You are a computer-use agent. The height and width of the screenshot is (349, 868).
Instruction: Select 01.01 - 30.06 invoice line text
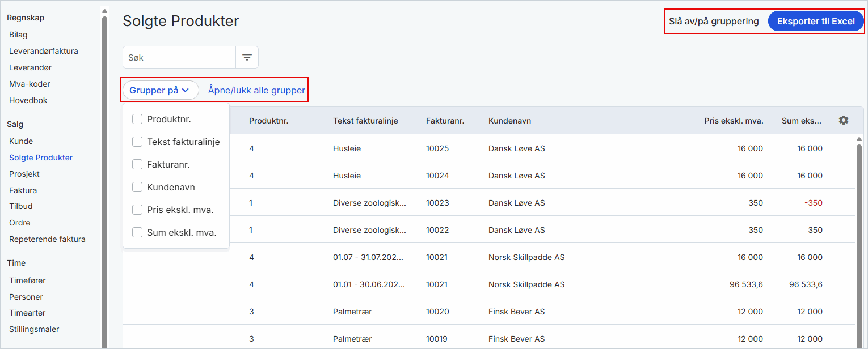pos(369,284)
